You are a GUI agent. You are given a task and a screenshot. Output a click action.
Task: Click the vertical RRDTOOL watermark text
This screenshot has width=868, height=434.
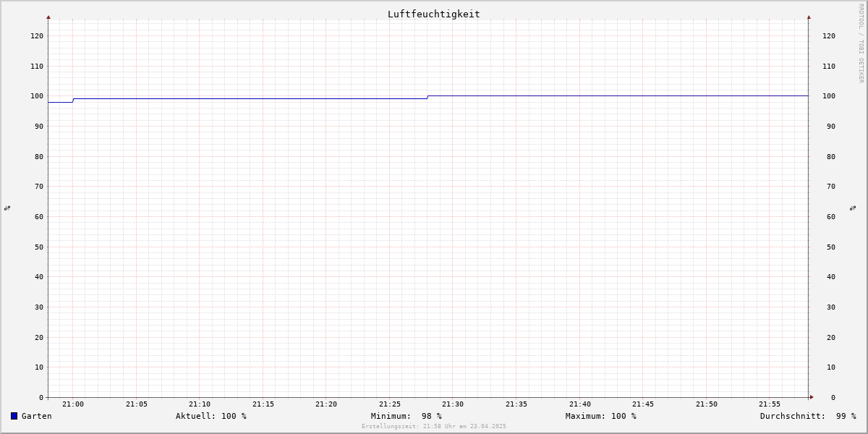point(861,43)
